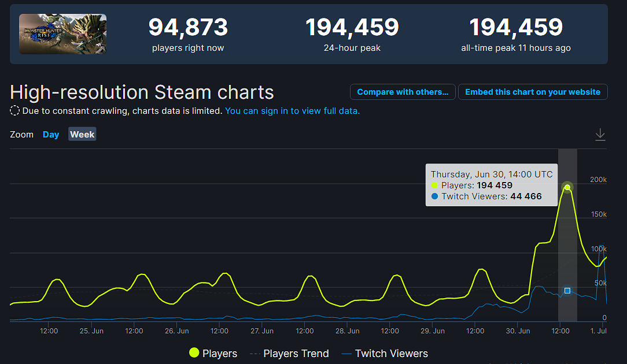Click the 94,873 players right now figure
Screen dimensions: 627x364
click(188, 27)
